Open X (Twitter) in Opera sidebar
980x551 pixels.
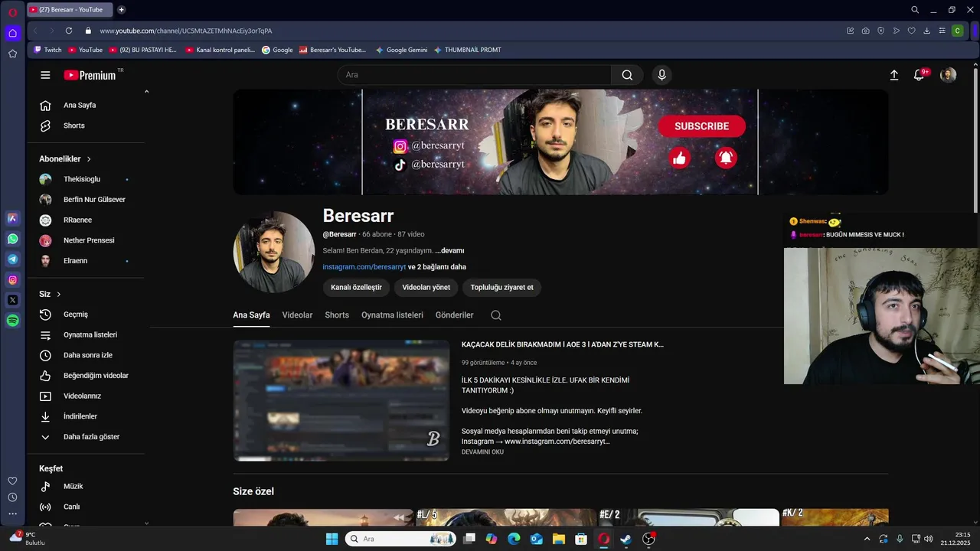click(12, 300)
